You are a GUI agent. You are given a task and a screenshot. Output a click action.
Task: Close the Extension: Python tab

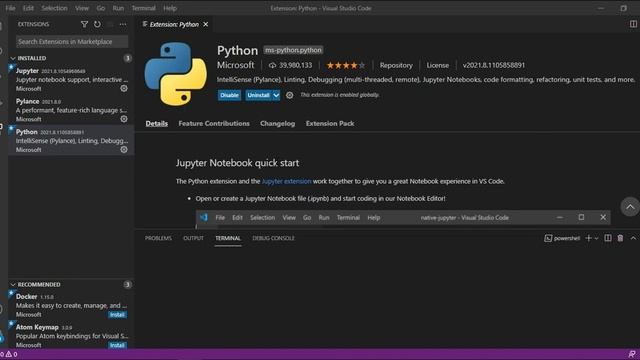click(206, 24)
